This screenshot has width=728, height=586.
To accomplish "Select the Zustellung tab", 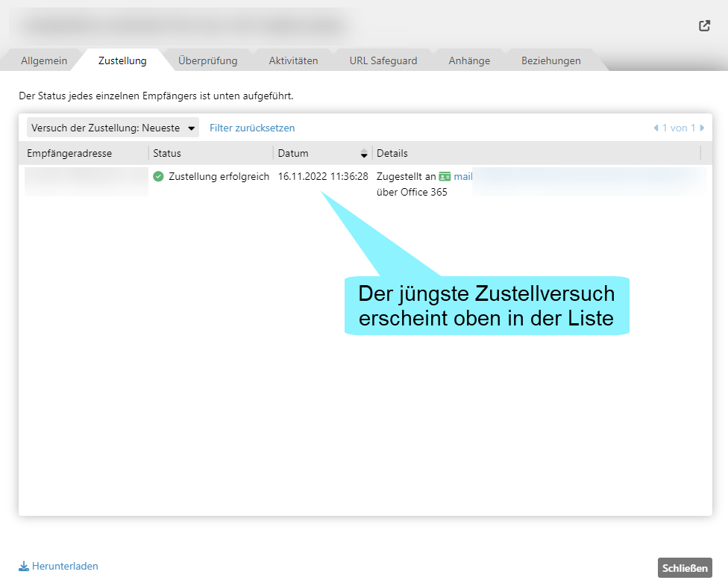I will [x=122, y=61].
